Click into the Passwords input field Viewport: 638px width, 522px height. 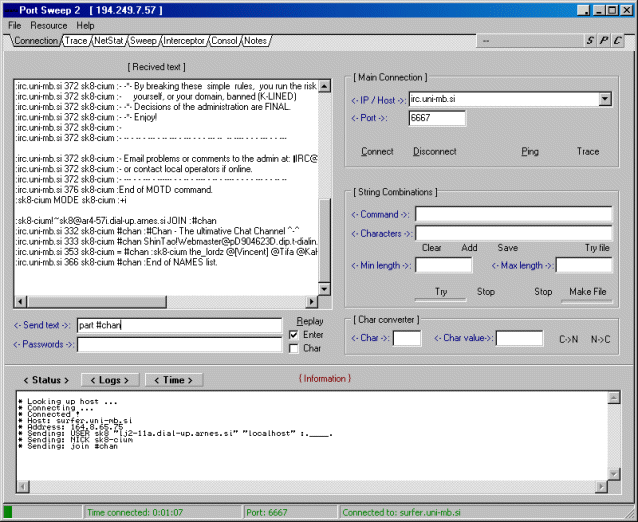179,345
